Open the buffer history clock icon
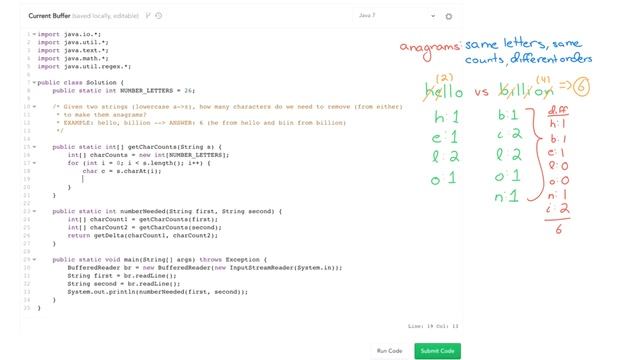 [159, 16]
